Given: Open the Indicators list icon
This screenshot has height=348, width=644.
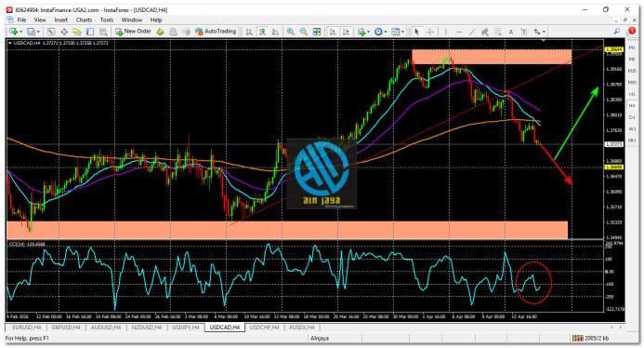Looking at the screenshot, I should [x=361, y=32].
